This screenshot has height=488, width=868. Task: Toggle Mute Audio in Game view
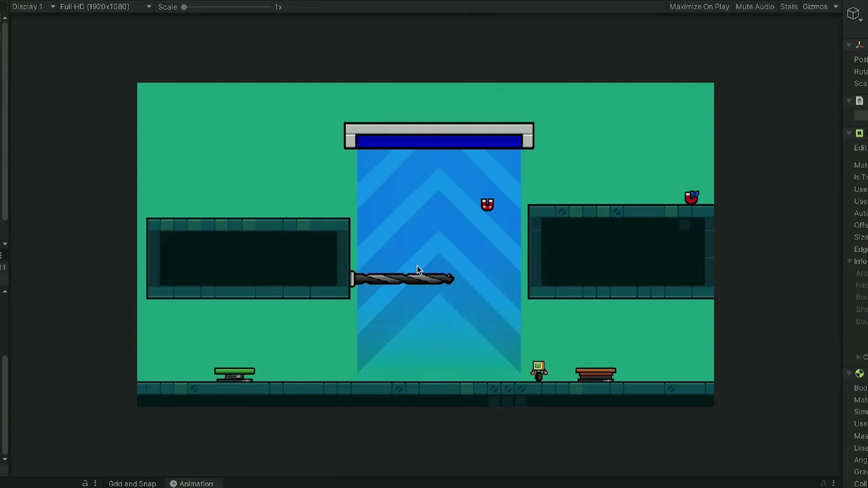(x=754, y=7)
